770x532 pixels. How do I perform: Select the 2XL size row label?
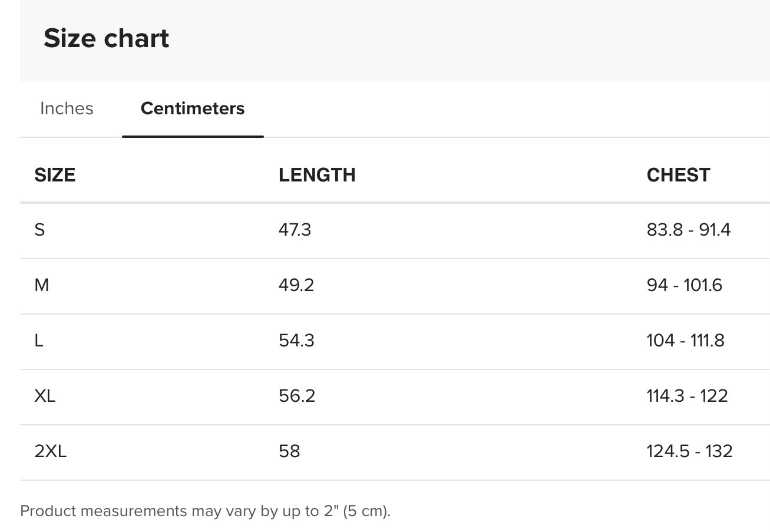[x=51, y=451]
